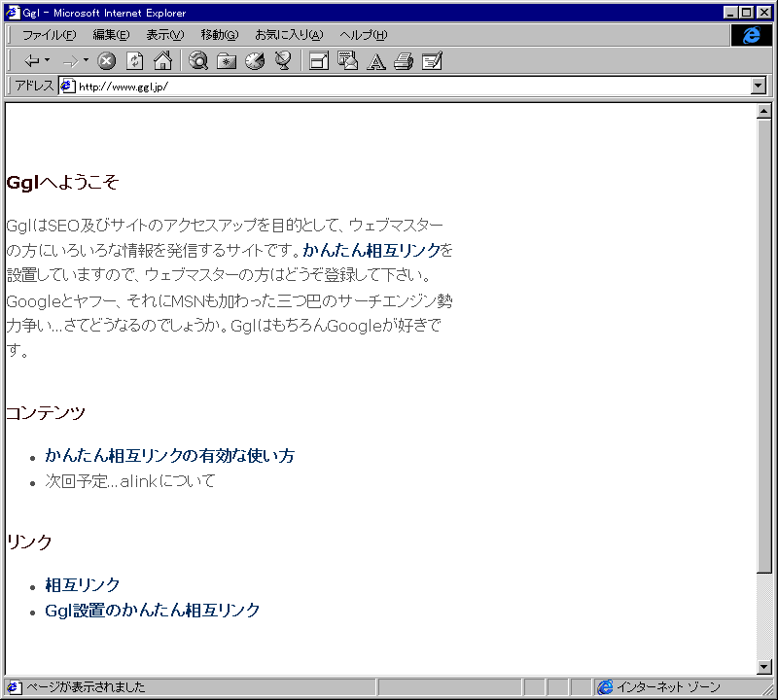The width and height of the screenshot is (778, 700).
Task: Open the かんたん相互リンクの有効な使い方 link
Action: coord(169,455)
